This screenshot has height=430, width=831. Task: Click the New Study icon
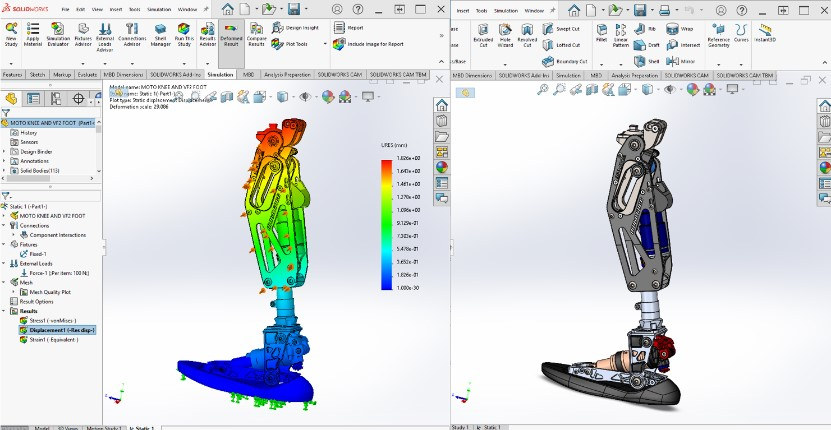pyautogui.click(x=11, y=35)
